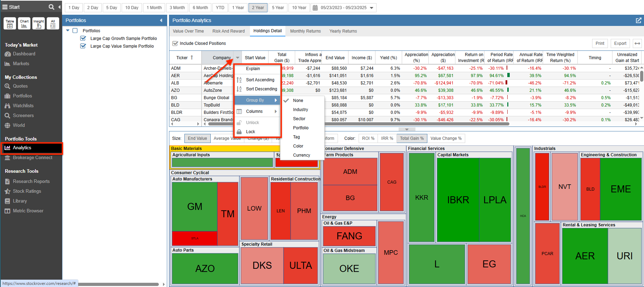
Task: Open Screeners in sidebar
Action: point(23,116)
